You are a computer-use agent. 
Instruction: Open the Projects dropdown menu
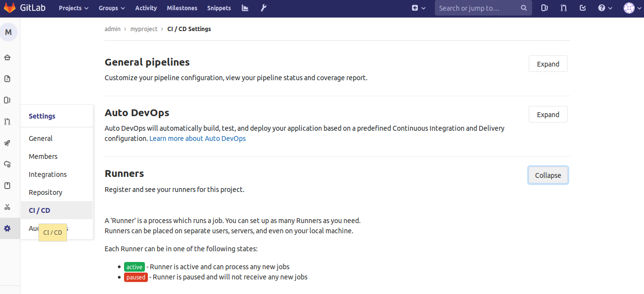point(73,8)
